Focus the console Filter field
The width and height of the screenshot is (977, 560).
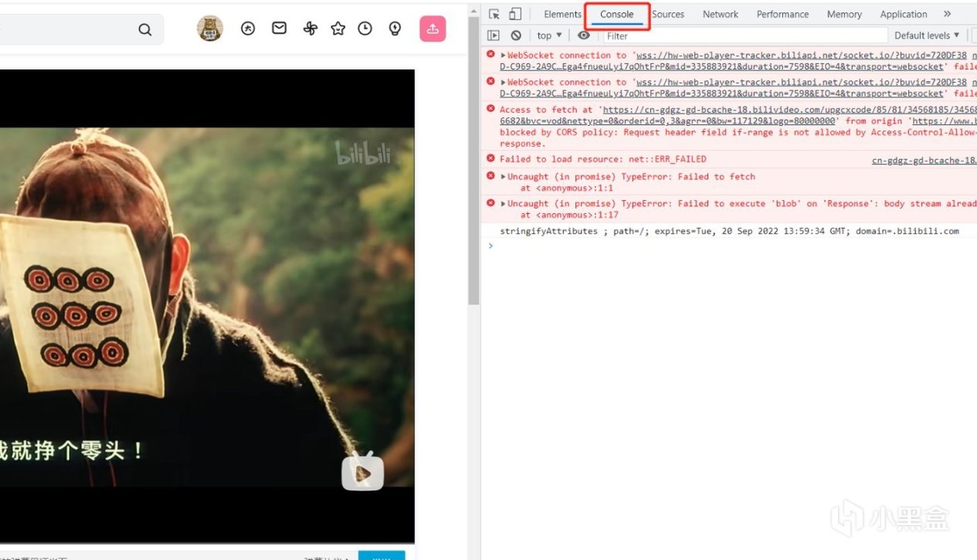click(745, 36)
